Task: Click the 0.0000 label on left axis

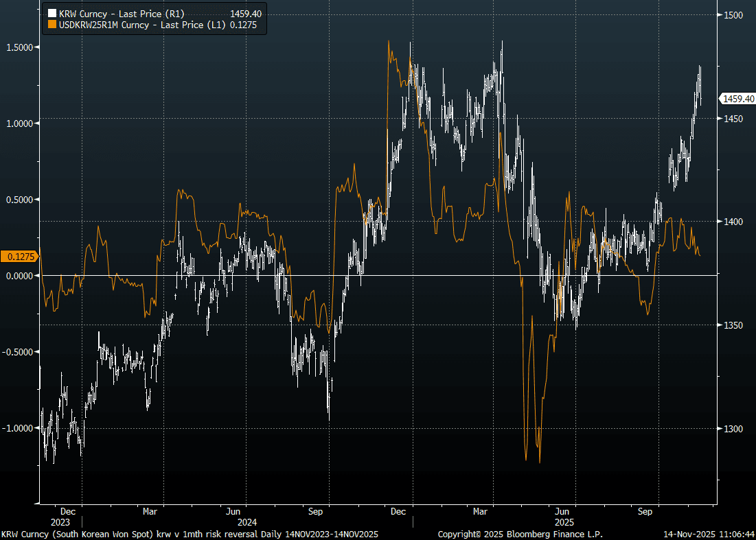Action: 19,276
